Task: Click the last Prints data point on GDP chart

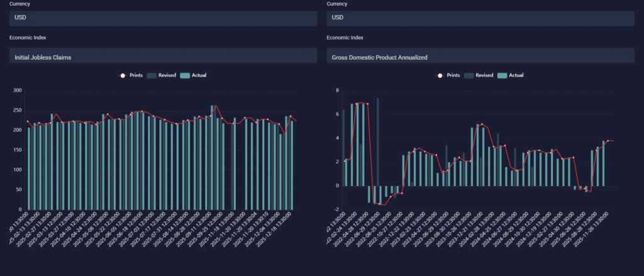Action: (x=608, y=141)
